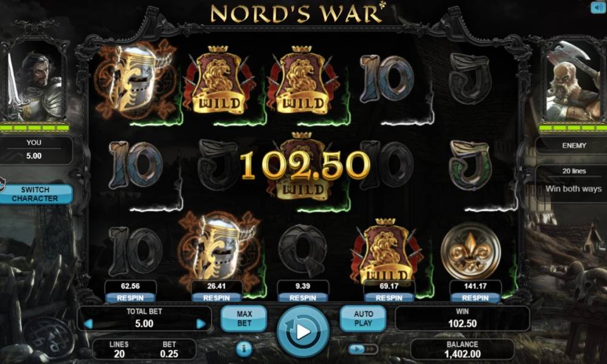Click the Max Bet button

244,318
